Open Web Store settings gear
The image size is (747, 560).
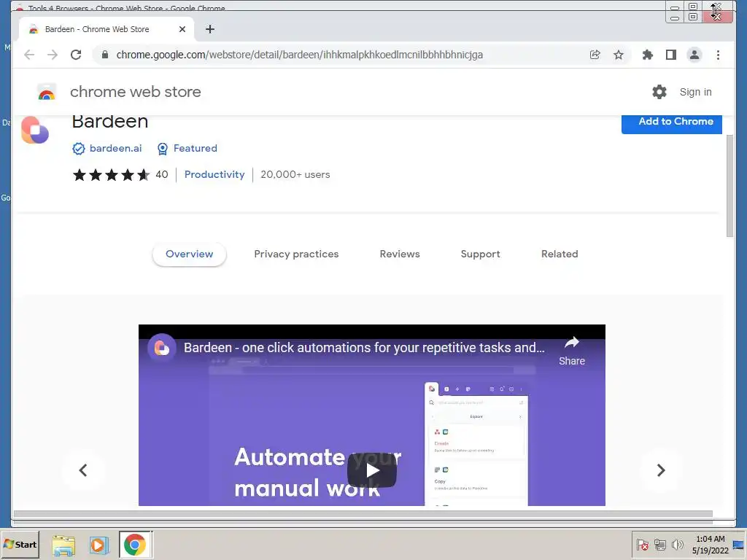[659, 92]
